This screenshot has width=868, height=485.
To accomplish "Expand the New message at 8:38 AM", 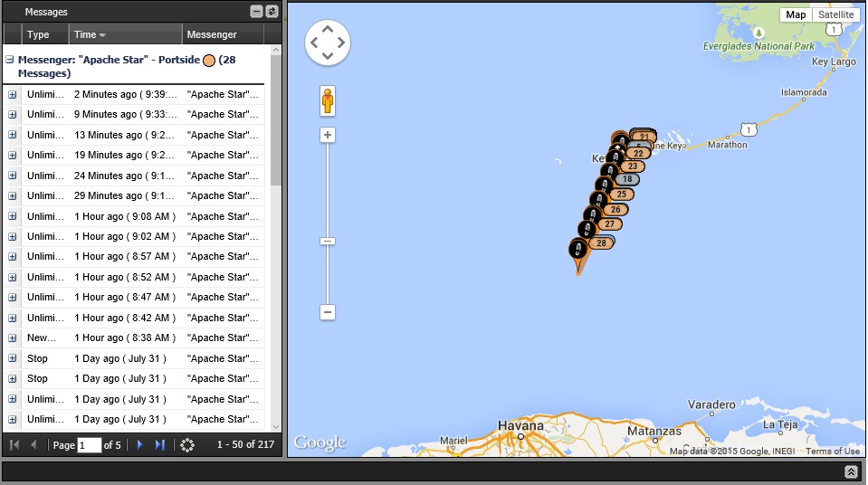I will coord(12,338).
